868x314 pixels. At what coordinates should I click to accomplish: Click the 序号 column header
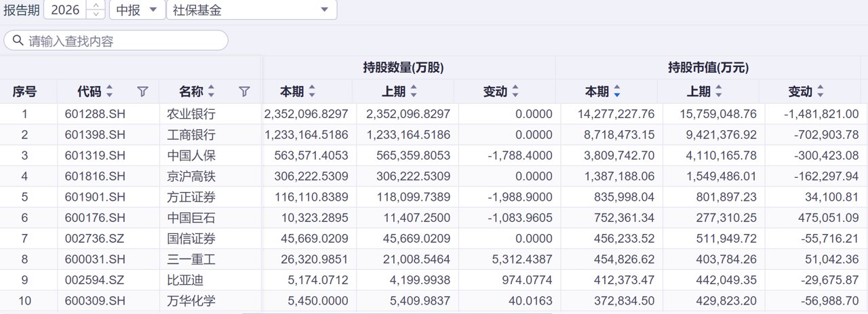[x=25, y=92]
